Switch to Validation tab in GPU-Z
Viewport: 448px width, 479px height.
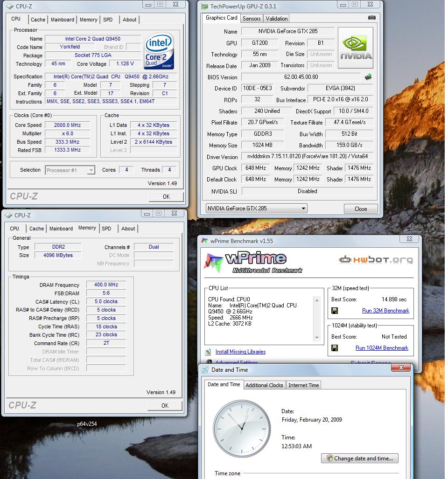pyautogui.click(x=277, y=19)
